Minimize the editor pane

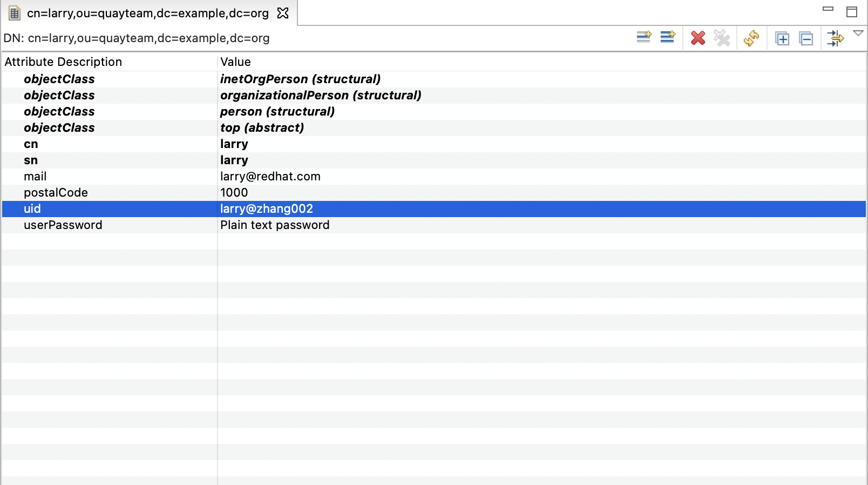(x=828, y=9)
